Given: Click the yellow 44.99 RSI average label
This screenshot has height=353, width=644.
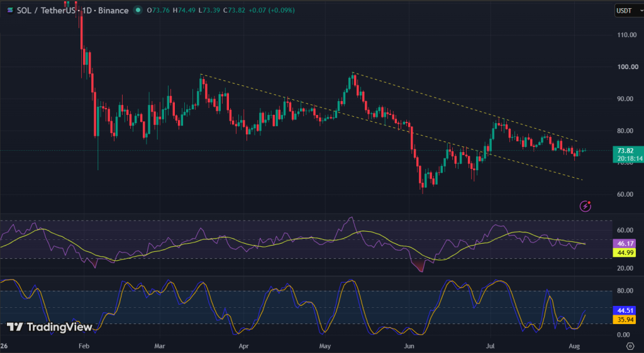Looking at the screenshot, I should pos(625,253).
